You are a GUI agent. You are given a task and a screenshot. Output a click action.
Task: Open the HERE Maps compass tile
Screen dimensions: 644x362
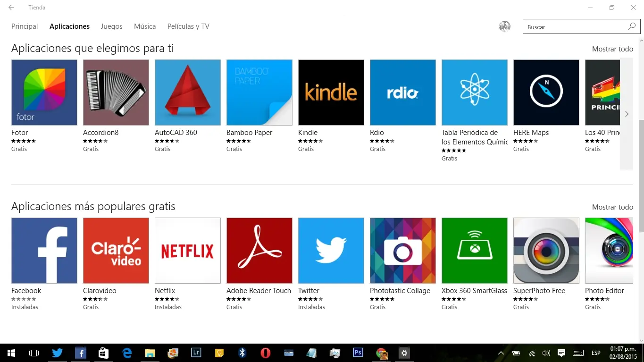click(546, 93)
